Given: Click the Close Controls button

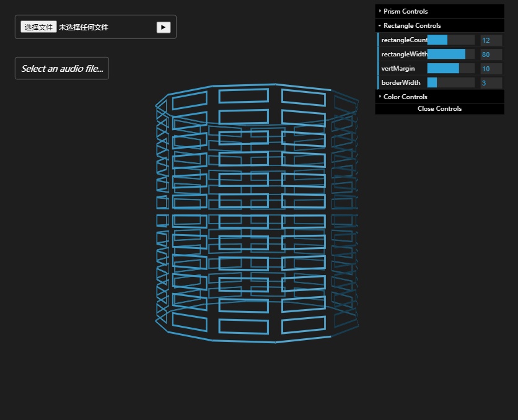Looking at the screenshot, I should 439,109.
